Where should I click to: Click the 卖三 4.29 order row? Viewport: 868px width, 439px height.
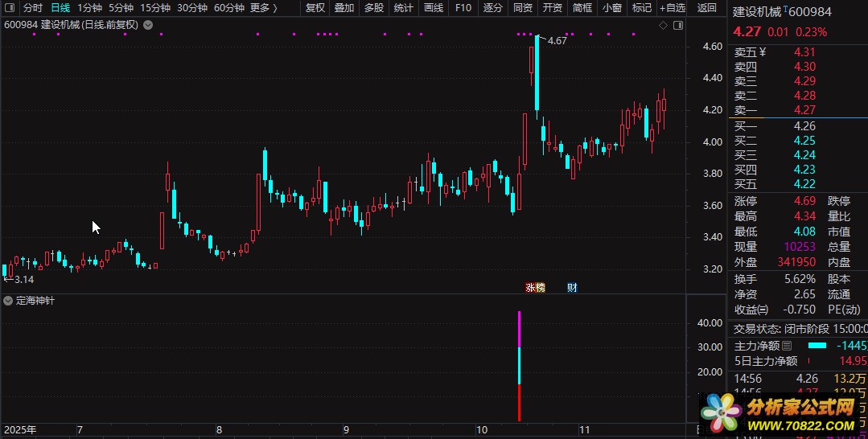(797, 81)
